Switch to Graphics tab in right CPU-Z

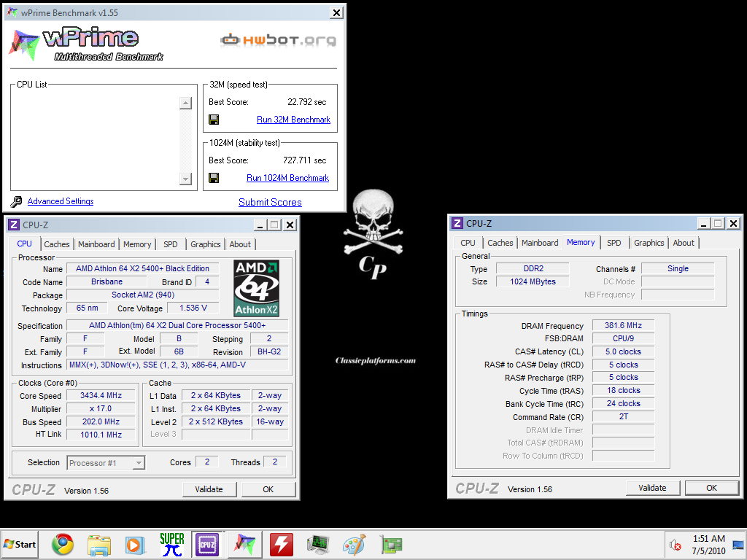point(649,243)
